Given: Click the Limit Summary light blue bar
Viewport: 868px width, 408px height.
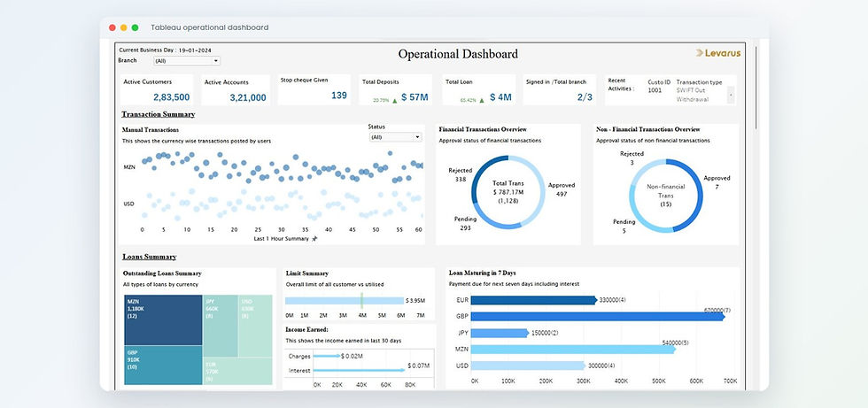Looking at the screenshot, I should (345, 301).
